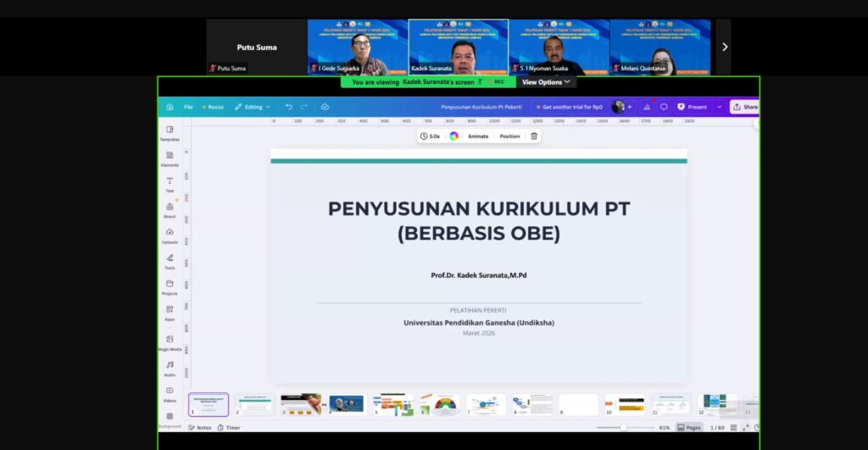
Task: Delete the page using the trash icon
Action: click(x=534, y=136)
